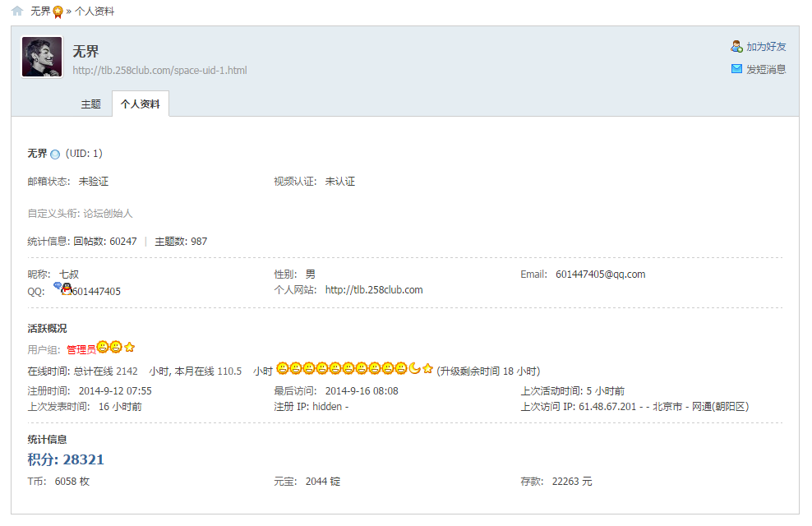This screenshot has height=526, width=812.
Task: Click the moon icon in online time row
Action: coord(415,368)
